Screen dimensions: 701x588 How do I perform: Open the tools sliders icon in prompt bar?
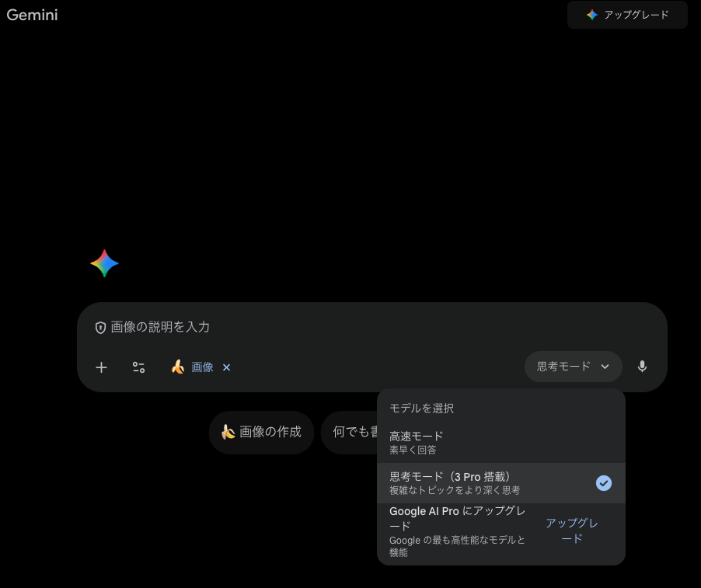pyautogui.click(x=138, y=367)
